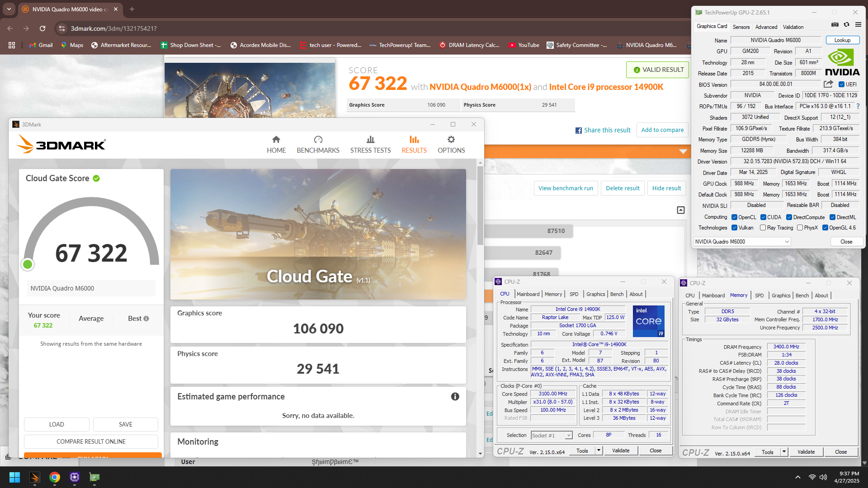Expand Tools dropdown arrow in right CPU-Z
Screen dimensions: 868x488
[x=784, y=452]
